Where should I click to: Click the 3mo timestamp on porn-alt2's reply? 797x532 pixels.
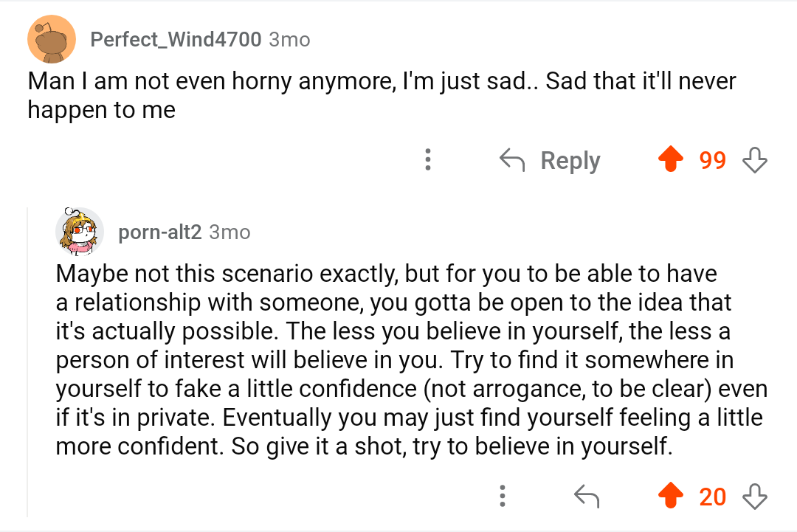[230, 232]
